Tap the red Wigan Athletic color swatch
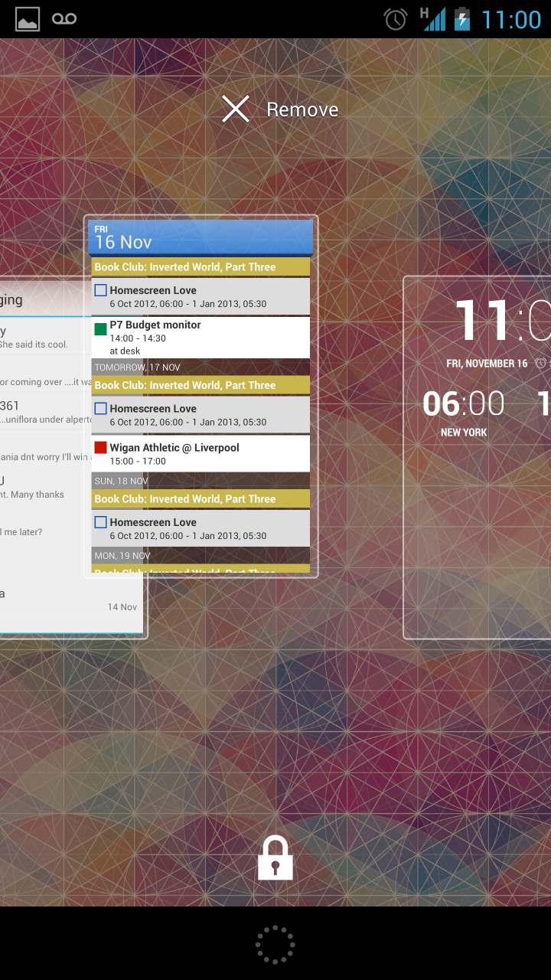This screenshot has height=980, width=551. tap(100, 448)
